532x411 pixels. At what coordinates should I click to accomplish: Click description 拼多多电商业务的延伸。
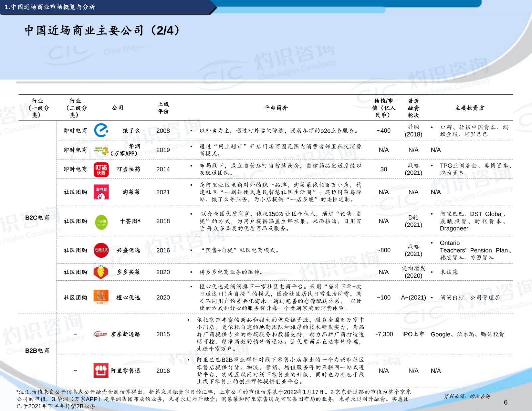coord(232,272)
